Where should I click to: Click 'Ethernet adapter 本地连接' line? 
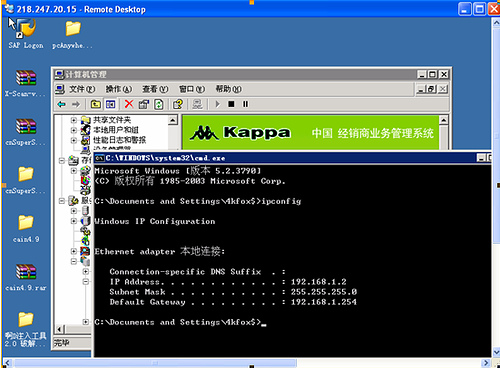[160, 251]
